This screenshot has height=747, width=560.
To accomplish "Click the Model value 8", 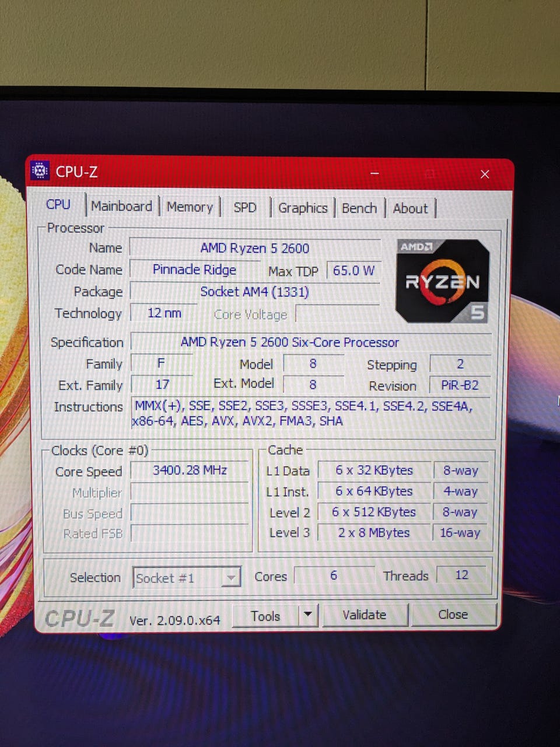I will (313, 364).
